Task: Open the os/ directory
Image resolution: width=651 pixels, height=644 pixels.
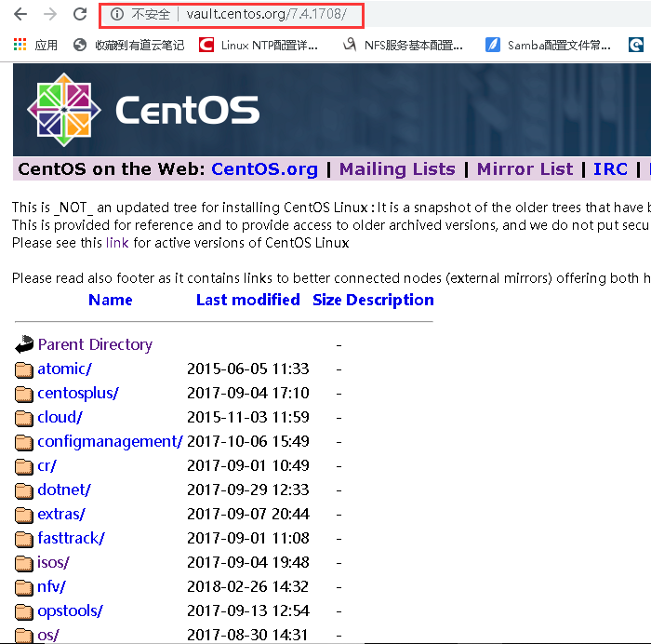Action: (48, 636)
